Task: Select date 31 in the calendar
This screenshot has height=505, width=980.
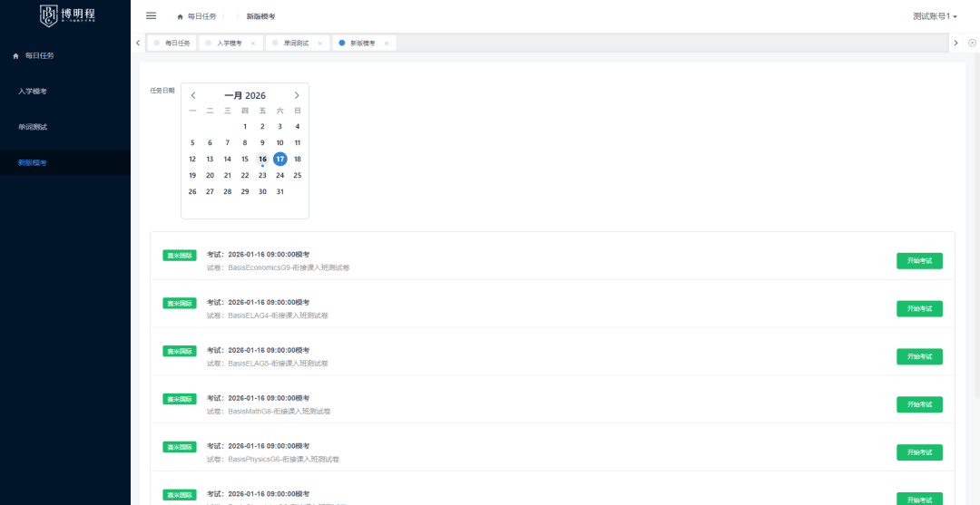Action: 280,191
